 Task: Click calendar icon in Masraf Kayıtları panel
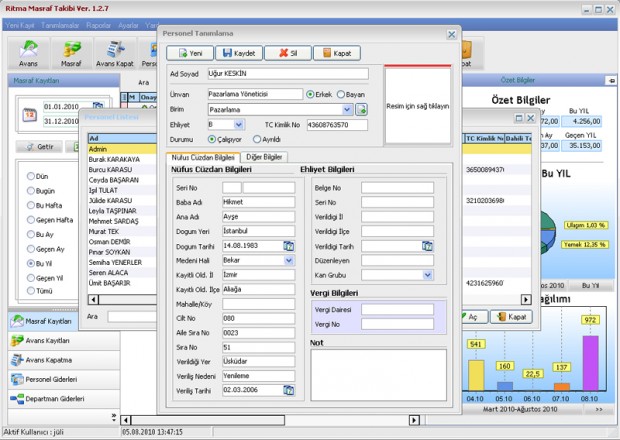(x=30, y=115)
